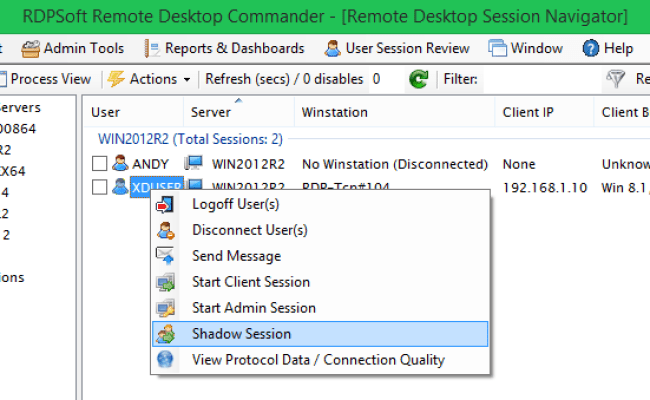Click the Reports & Dashboards icon
The height and width of the screenshot is (400, 650).
coord(152,49)
